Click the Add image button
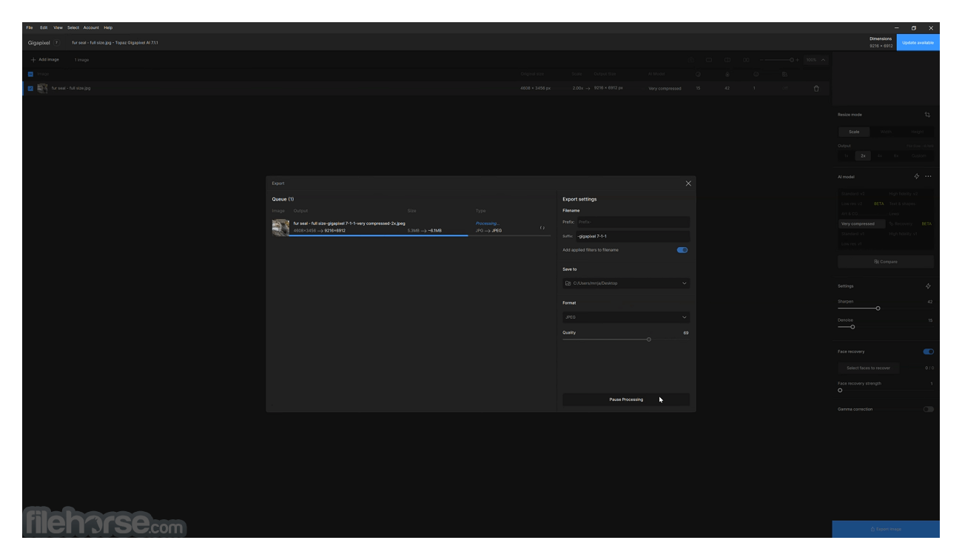This screenshot has width=962, height=560. coord(45,59)
